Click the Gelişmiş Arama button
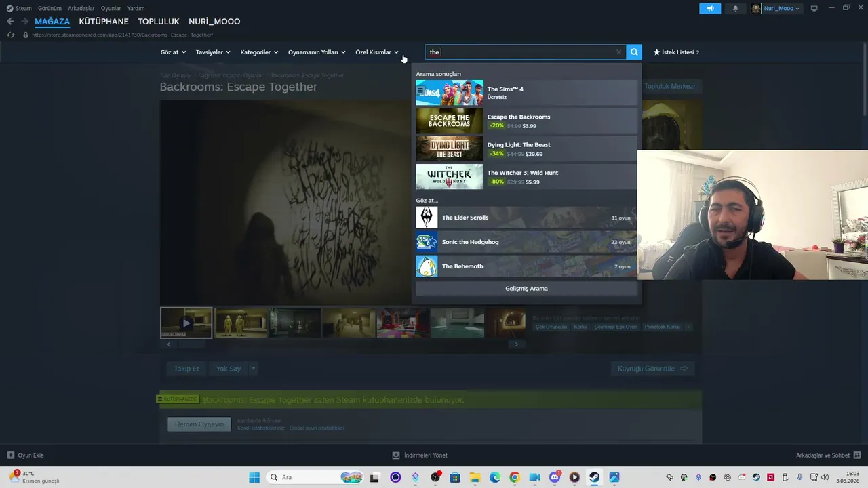This screenshot has height=488, width=868. point(526,289)
